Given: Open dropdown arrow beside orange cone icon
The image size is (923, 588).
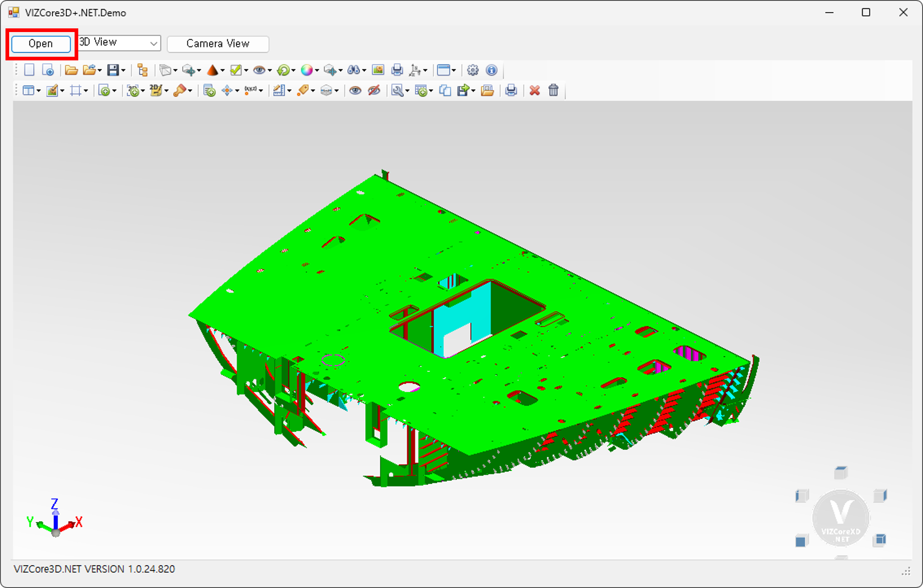Looking at the screenshot, I should point(223,70).
